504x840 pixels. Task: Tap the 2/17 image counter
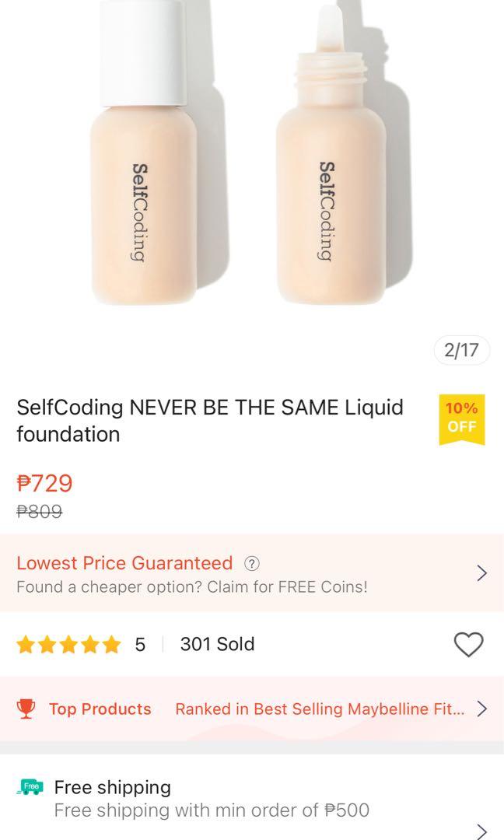coord(461,352)
